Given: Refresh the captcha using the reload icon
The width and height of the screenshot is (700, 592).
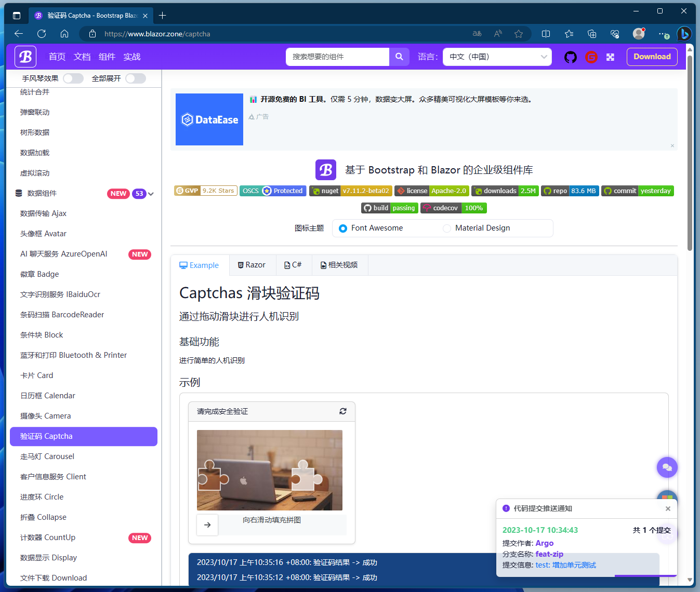Looking at the screenshot, I should point(343,411).
